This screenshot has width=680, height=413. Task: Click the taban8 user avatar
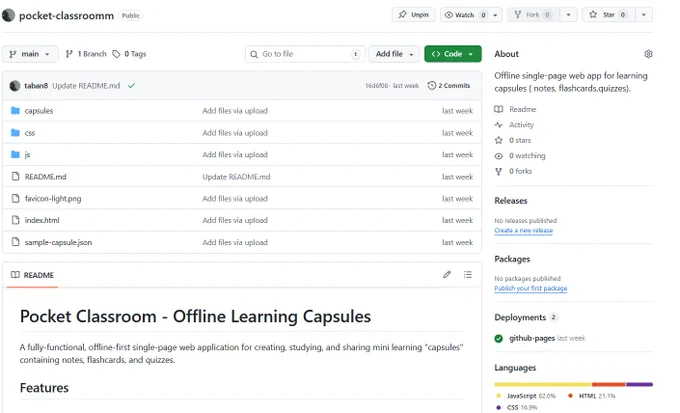15,86
